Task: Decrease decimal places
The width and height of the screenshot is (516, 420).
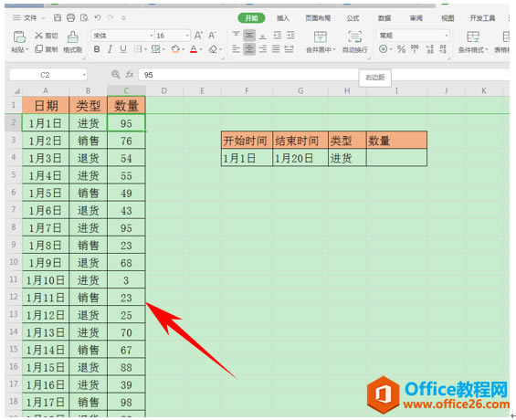Action: pyautogui.click(x=443, y=49)
